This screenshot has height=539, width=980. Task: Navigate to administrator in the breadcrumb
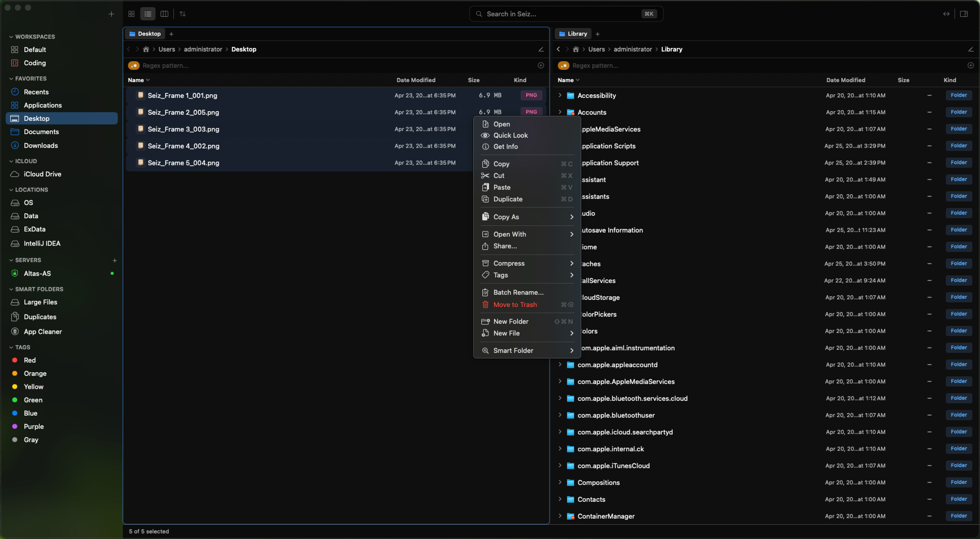pos(203,49)
